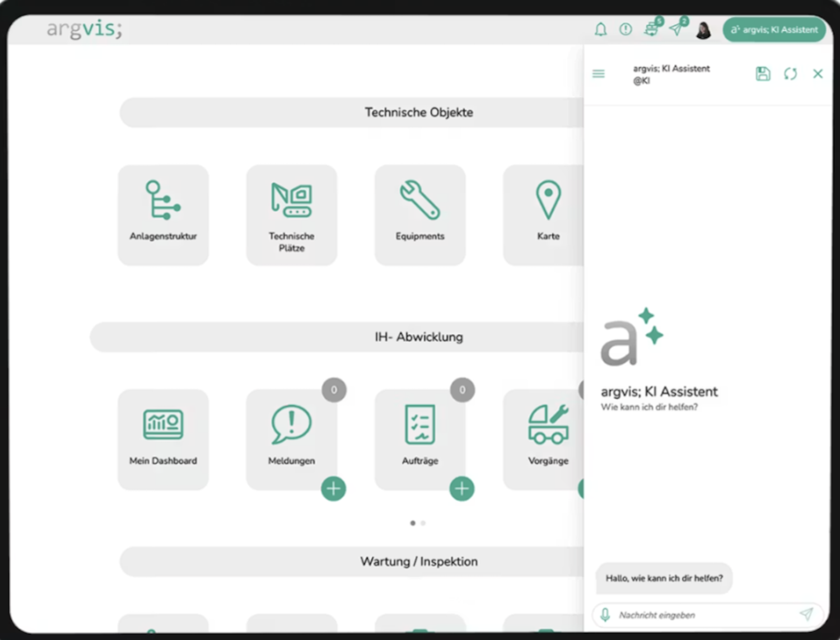Click the @KI handle in panel header

(x=641, y=81)
